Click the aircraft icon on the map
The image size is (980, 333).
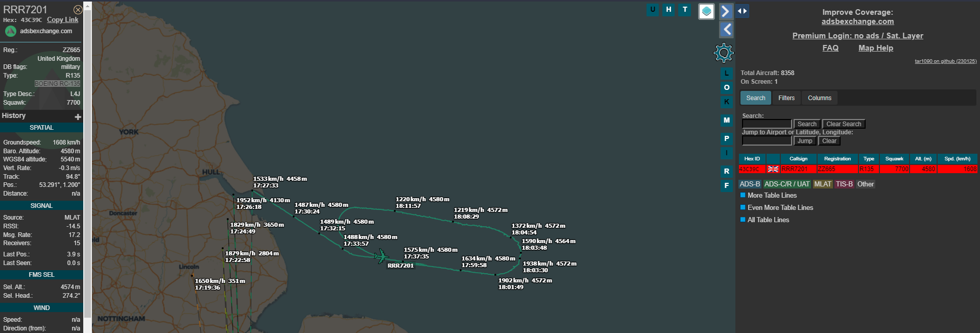[x=380, y=256]
